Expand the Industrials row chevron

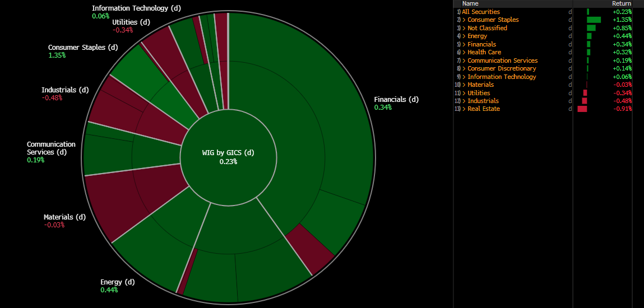(x=464, y=101)
